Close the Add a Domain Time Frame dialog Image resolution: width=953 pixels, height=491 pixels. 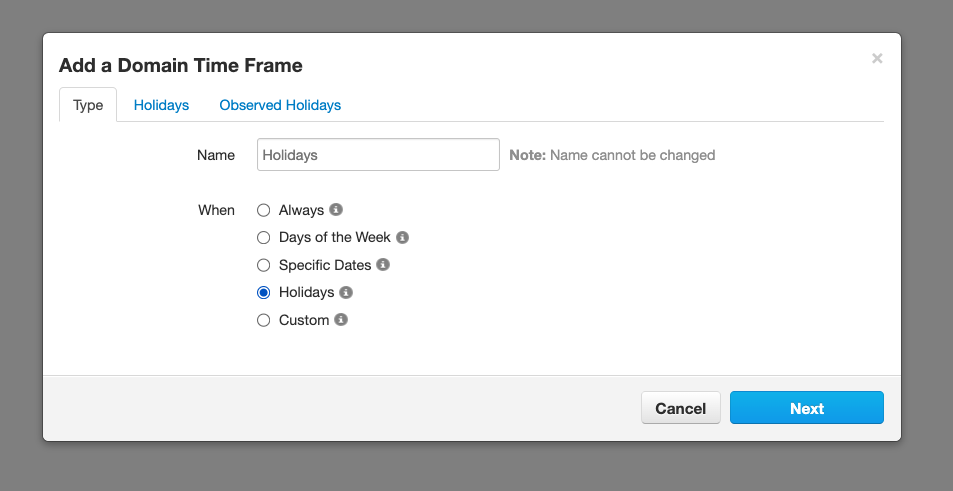[877, 58]
